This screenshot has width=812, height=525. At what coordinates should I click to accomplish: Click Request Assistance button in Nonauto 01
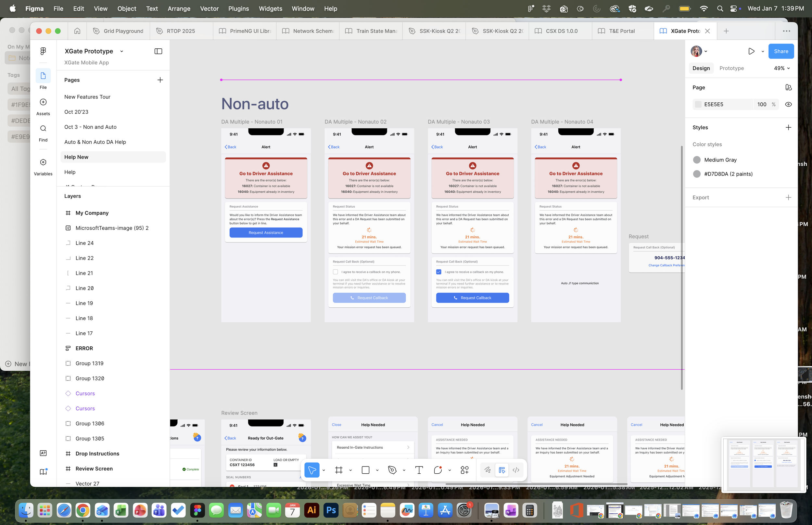(x=266, y=233)
